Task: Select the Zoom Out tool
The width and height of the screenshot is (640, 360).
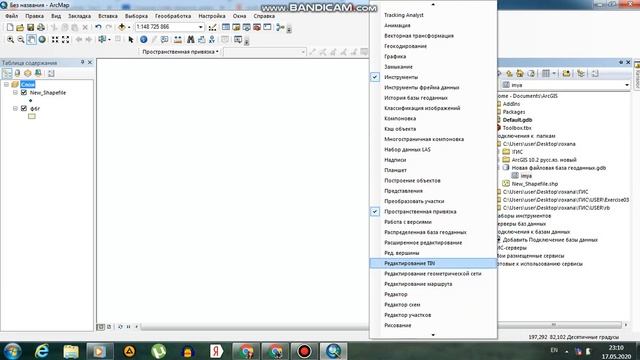Action: click(x=21, y=40)
